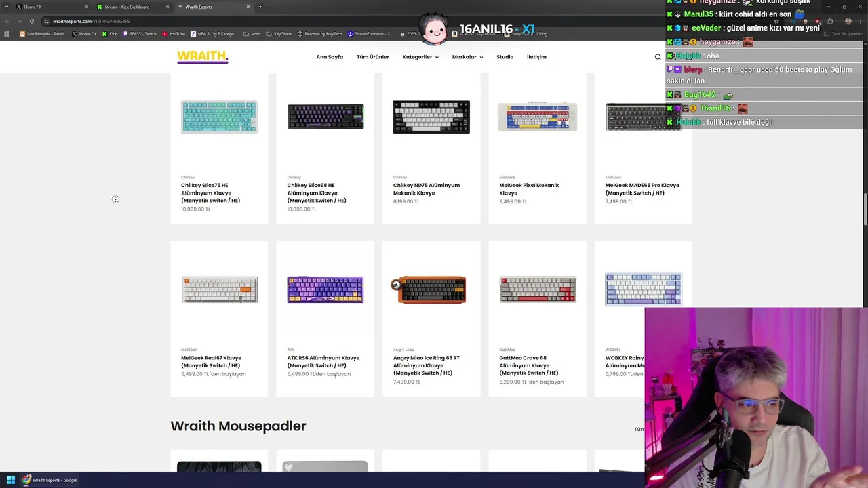Click the purple ATK RS6 keyboard image
The image size is (868, 488).
click(x=325, y=289)
